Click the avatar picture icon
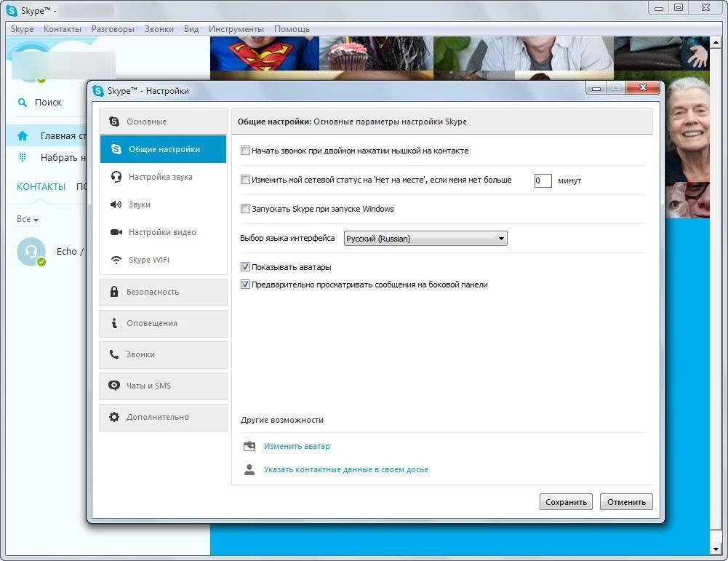 click(x=249, y=446)
